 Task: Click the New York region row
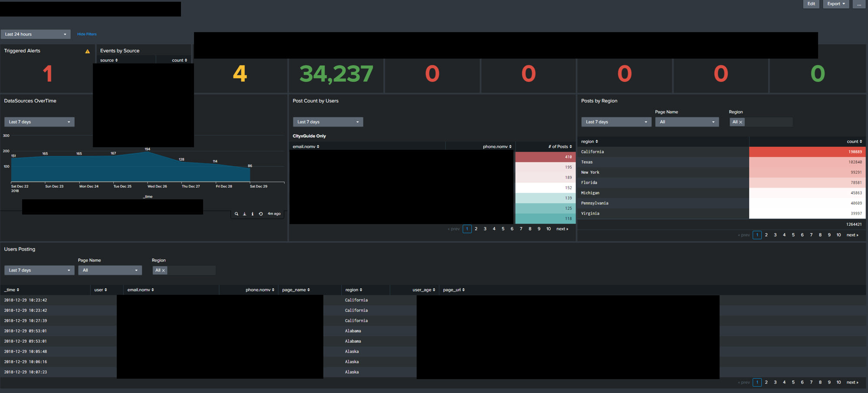point(721,172)
